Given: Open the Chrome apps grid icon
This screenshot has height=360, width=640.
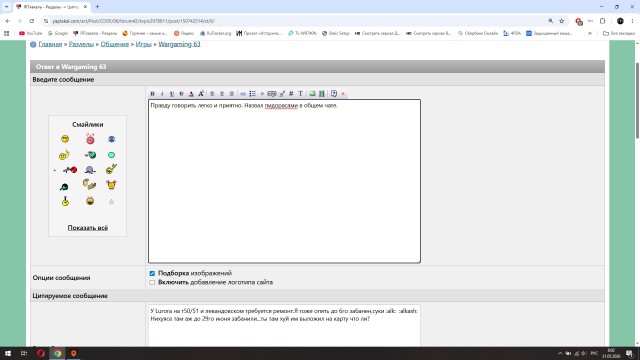Looking at the screenshot, I should tap(6, 33).
